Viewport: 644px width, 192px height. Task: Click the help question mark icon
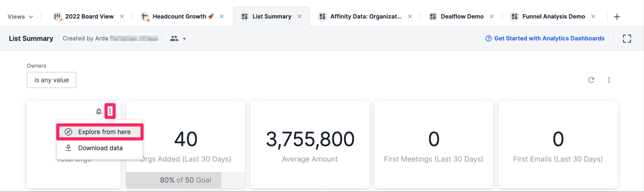click(x=488, y=39)
